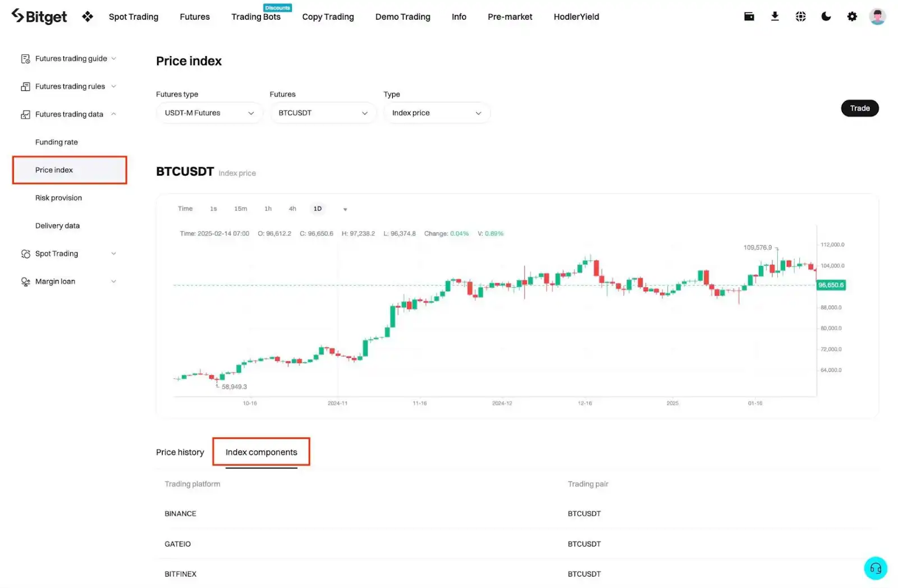Viewport: 898px width, 588px height.
Task: Select the 4h chart interval
Action: (x=292, y=209)
